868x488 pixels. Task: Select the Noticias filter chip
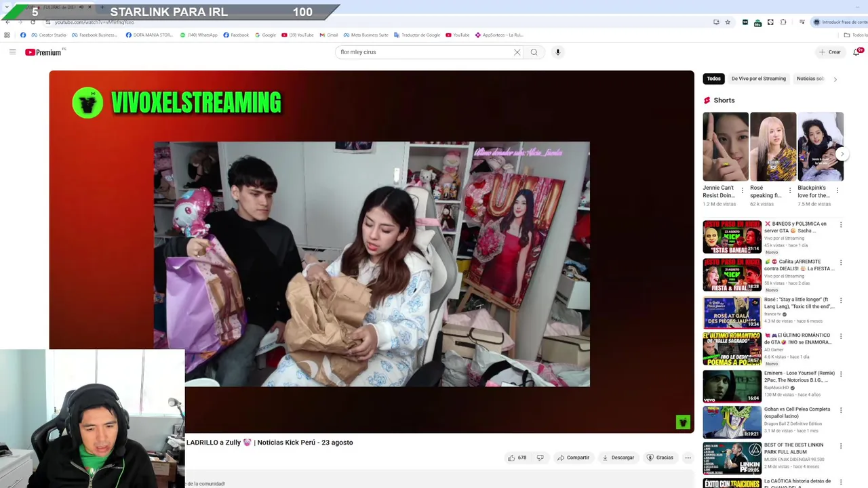click(x=810, y=79)
